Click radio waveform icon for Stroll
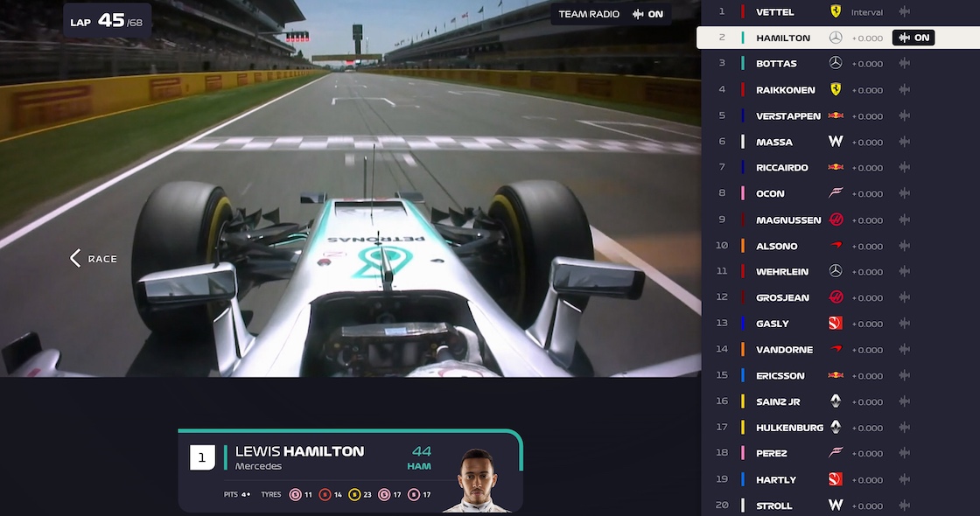This screenshot has height=516, width=980. coord(905,505)
